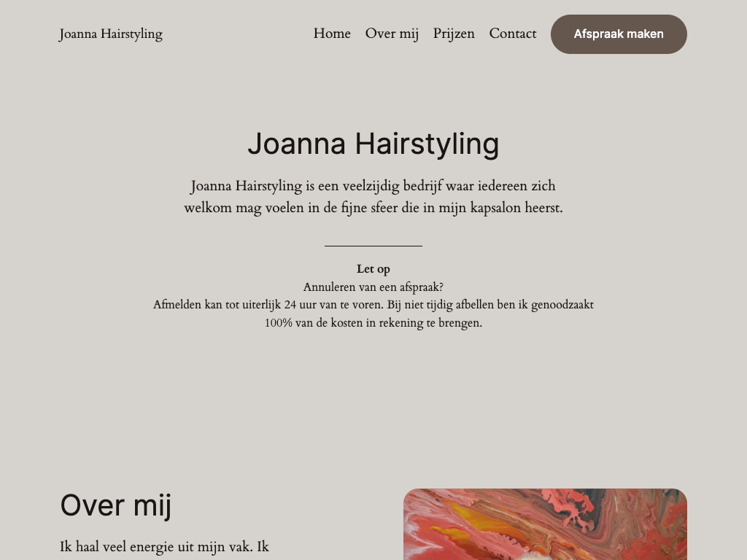Click the 'veelzijdig bedrijf' intro line
The image size is (747, 560).
[x=373, y=186]
